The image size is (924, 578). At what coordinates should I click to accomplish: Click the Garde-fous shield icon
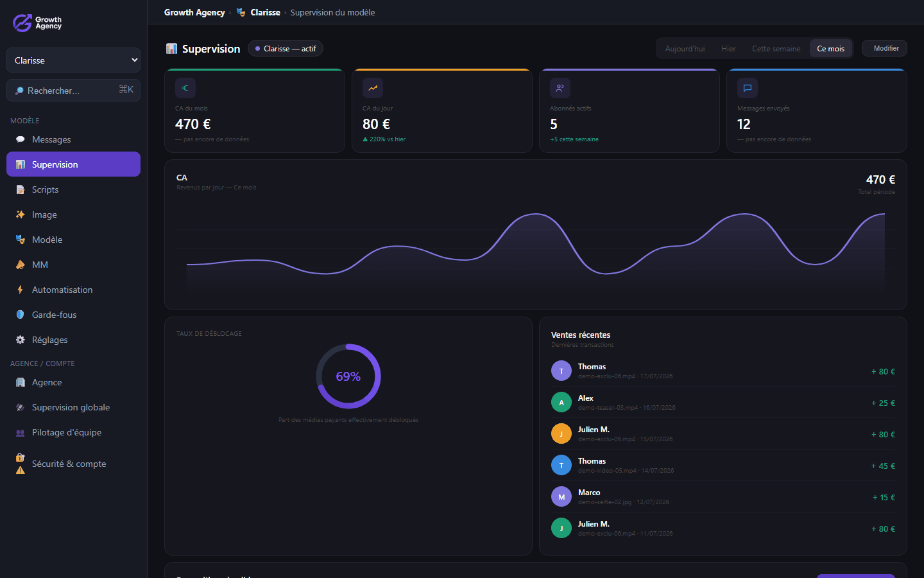pos(21,315)
